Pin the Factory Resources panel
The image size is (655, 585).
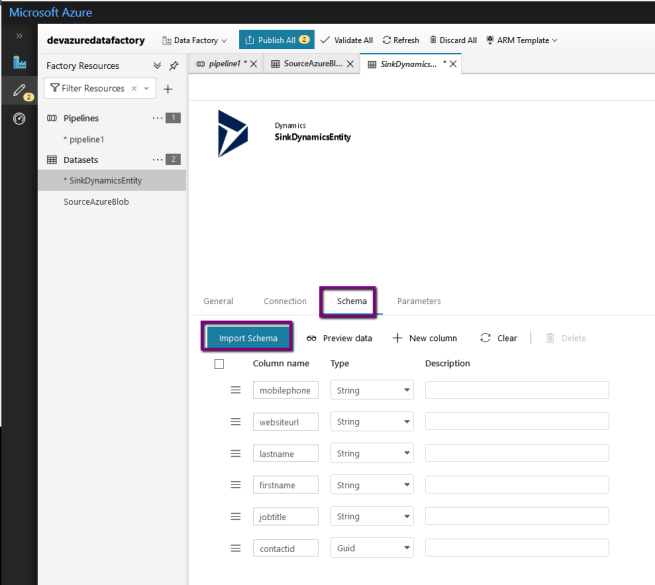click(174, 66)
